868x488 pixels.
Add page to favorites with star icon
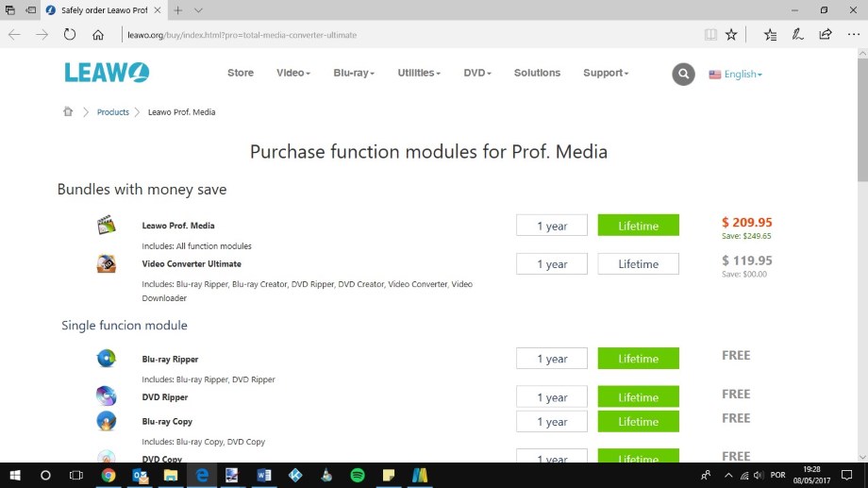pyautogui.click(x=731, y=35)
